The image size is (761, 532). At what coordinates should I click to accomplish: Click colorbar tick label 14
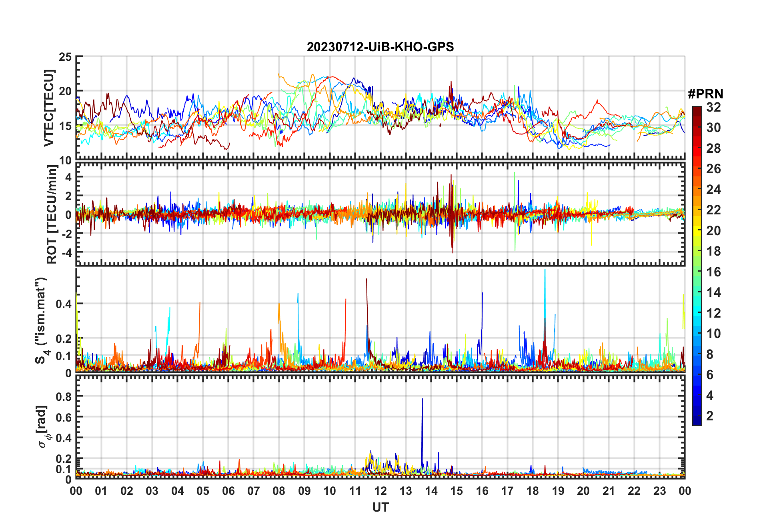point(713,292)
